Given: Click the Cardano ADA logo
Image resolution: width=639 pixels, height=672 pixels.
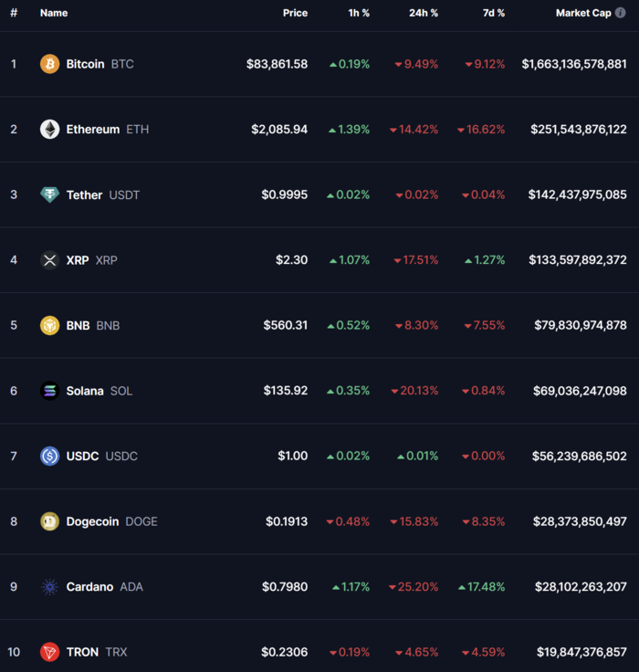Looking at the screenshot, I should (49, 587).
